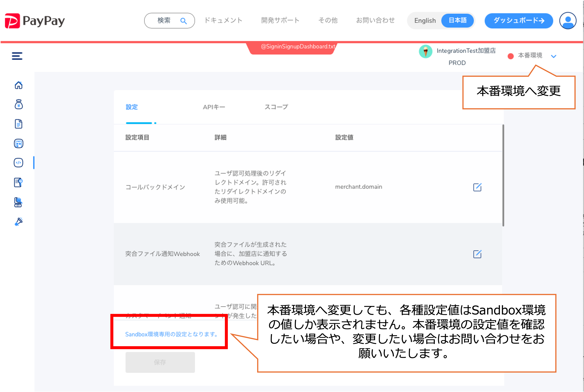The image size is (584, 392).
Task: Click the ice cream merchant avatar
Action: click(426, 52)
